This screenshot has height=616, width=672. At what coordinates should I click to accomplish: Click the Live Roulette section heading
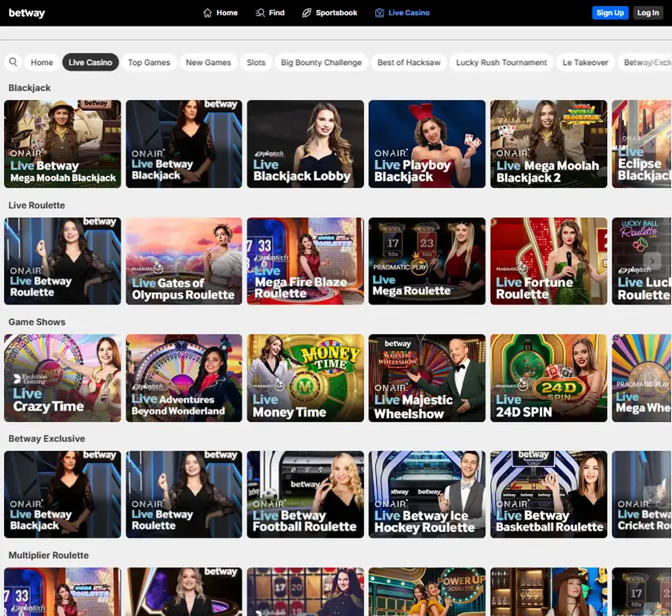[37, 205]
